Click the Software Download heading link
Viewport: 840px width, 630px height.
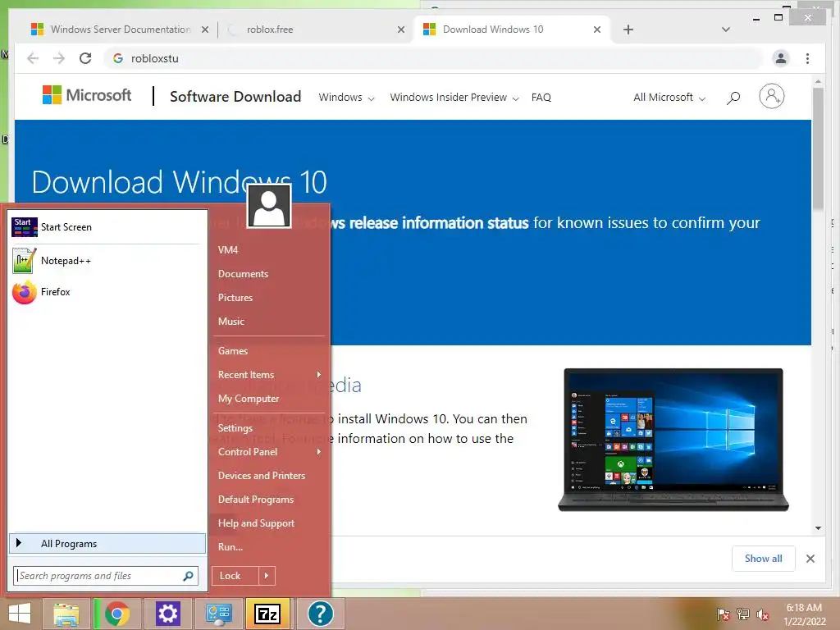pyautogui.click(x=235, y=97)
